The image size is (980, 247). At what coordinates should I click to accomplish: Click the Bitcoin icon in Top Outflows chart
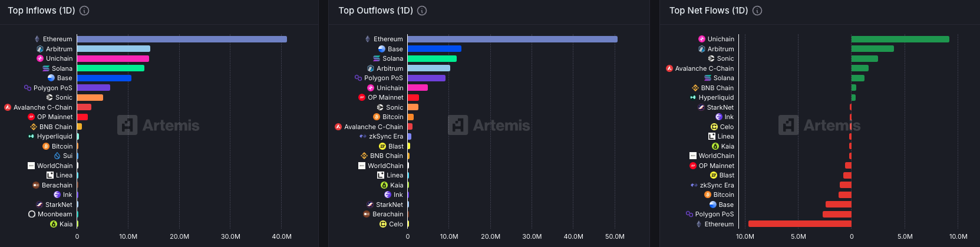click(x=377, y=117)
